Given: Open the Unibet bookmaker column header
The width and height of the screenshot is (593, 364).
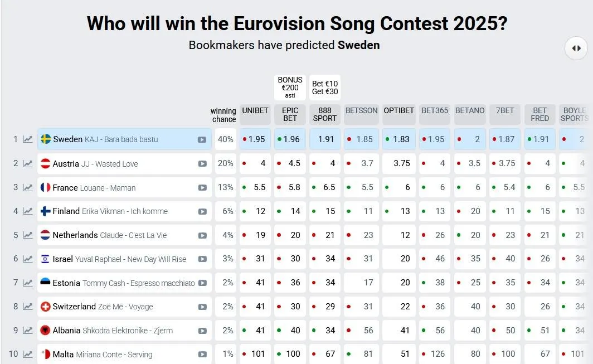Looking at the screenshot, I should pyautogui.click(x=255, y=114).
